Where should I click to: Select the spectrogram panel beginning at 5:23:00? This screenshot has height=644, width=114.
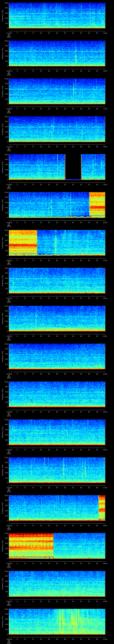pos(57,357)
